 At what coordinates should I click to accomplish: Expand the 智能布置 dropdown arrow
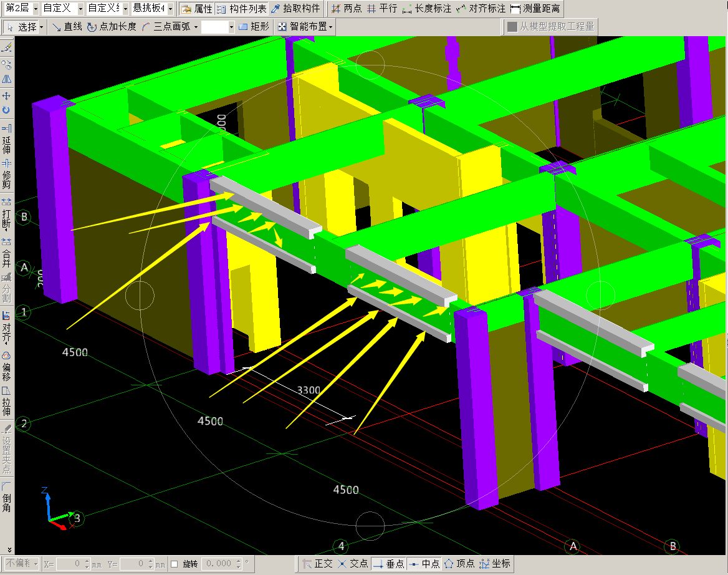point(330,27)
